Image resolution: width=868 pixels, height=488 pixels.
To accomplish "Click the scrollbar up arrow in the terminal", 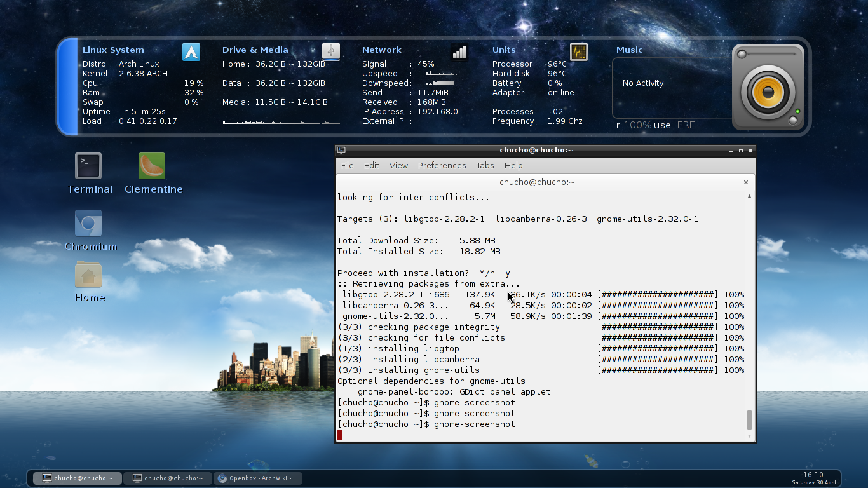I will pos(749,197).
